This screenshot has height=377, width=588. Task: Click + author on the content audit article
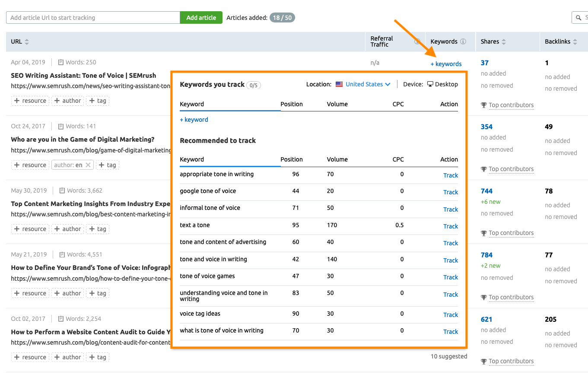tap(67, 357)
